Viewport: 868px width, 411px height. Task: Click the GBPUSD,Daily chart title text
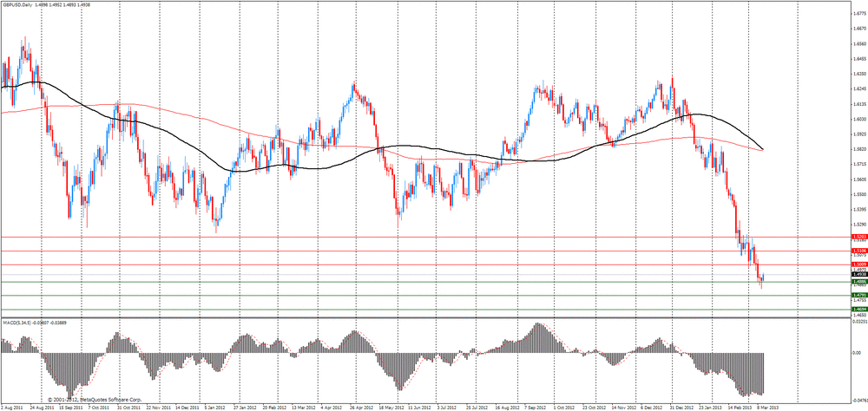coord(16,4)
